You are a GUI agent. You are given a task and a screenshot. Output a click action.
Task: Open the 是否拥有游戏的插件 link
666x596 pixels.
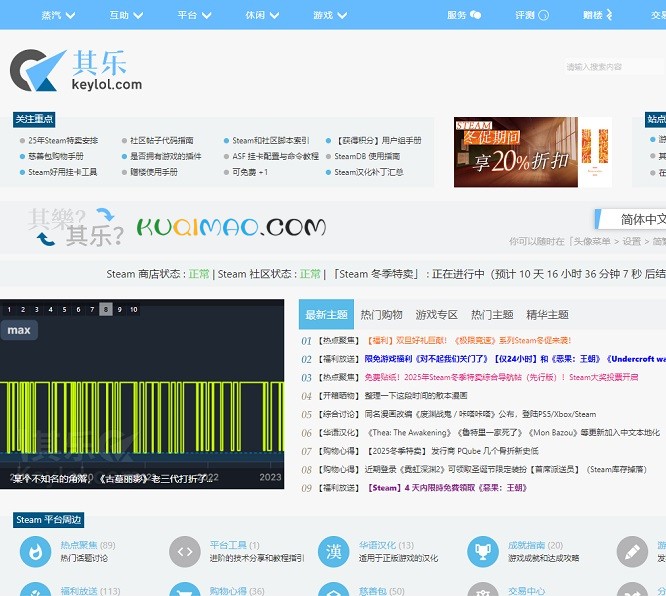click(165, 156)
